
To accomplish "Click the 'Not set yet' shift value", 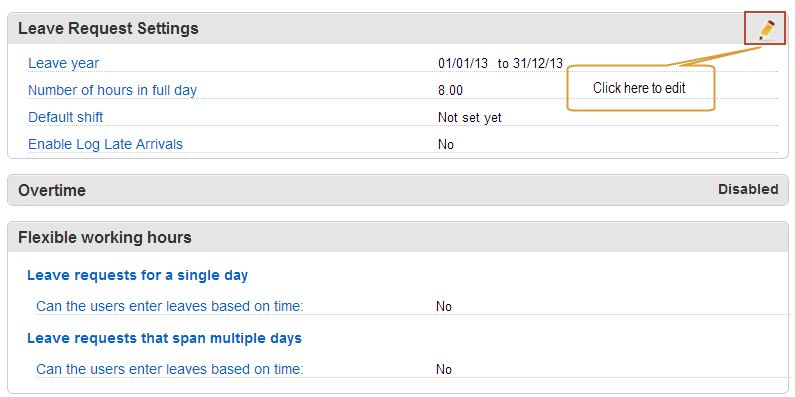I will pos(469,118).
